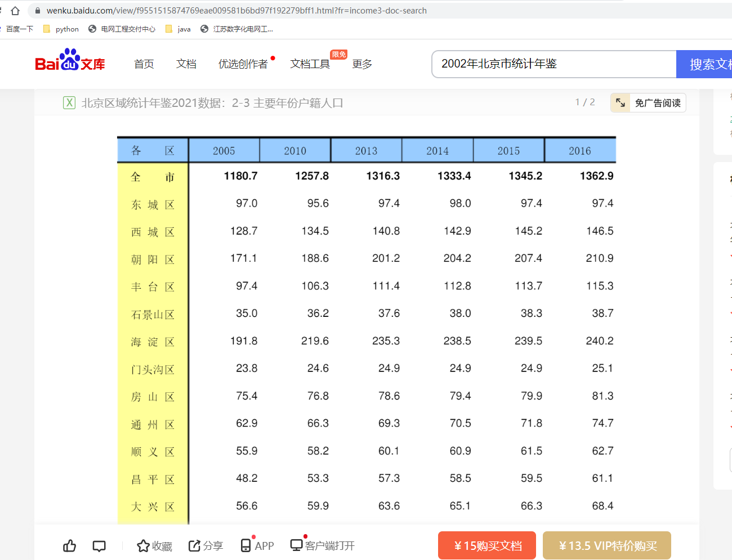Click the 大兴区 2014 value 65.1
Viewport: 732px width, 560px height.
(x=460, y=506)
